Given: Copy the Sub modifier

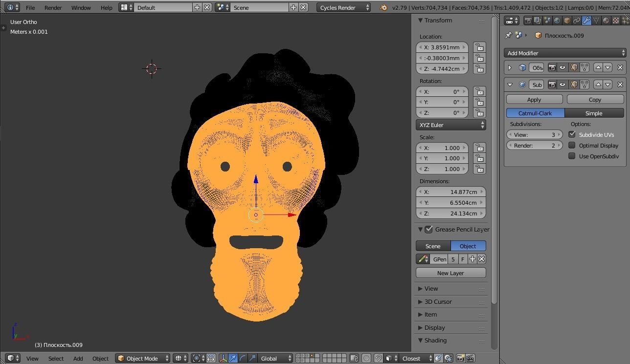Looking at the screenshot, I should (595, 99).
